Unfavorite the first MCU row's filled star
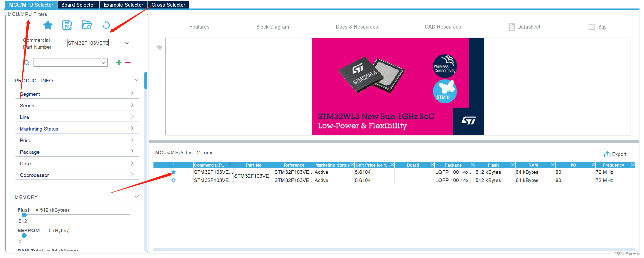The image size is (644, 258). (x=173, y=172)
